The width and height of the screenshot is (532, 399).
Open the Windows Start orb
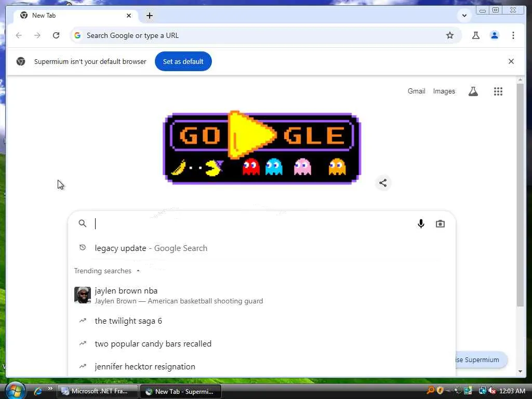tap(15, 391)
